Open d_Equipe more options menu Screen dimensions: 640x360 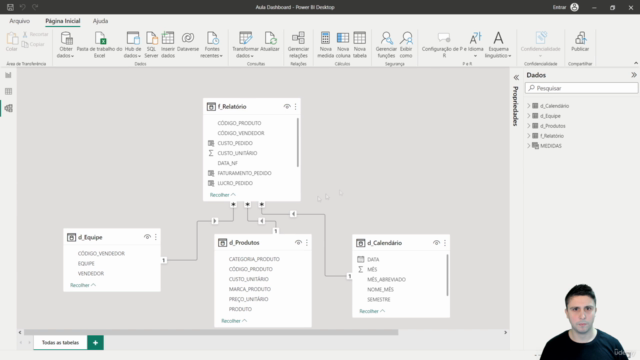pyautogui.click(x=156, y=237)
